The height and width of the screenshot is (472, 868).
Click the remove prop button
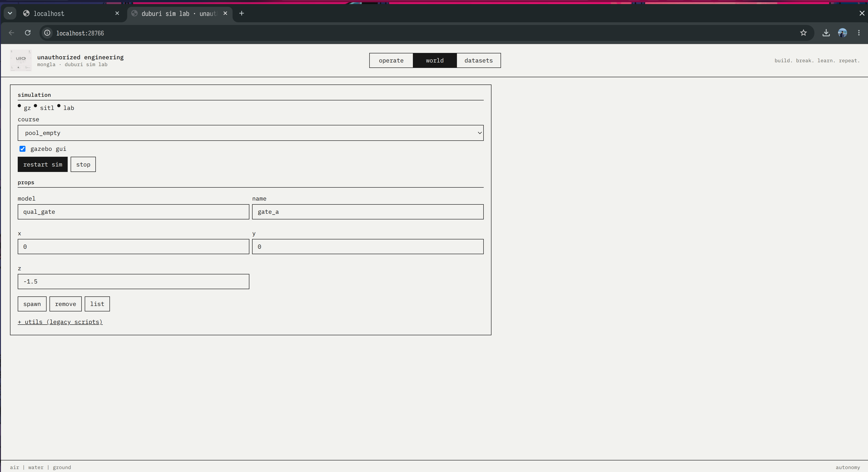click(65, 304)
